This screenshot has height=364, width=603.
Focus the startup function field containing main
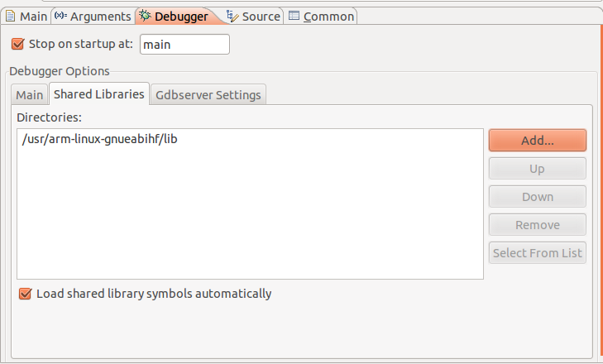(184, 44)
